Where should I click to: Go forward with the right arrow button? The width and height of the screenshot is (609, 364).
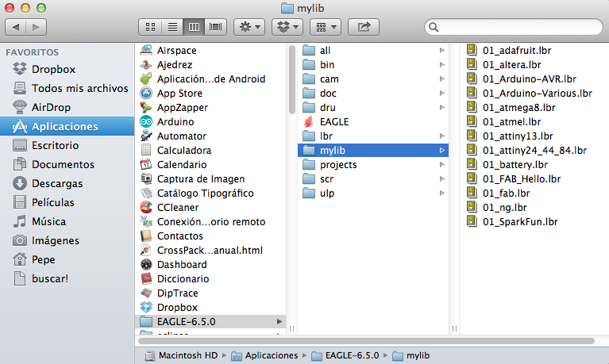coord(36,27)
